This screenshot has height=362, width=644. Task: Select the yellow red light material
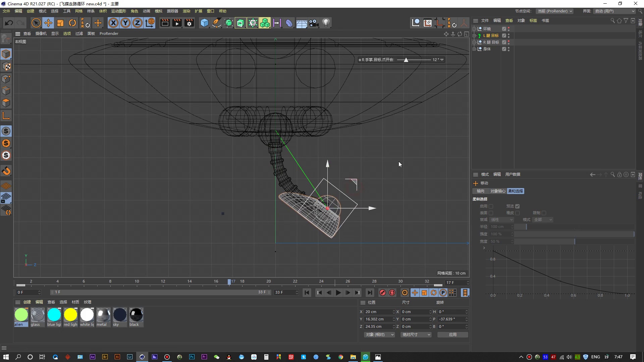coord(70,315)
